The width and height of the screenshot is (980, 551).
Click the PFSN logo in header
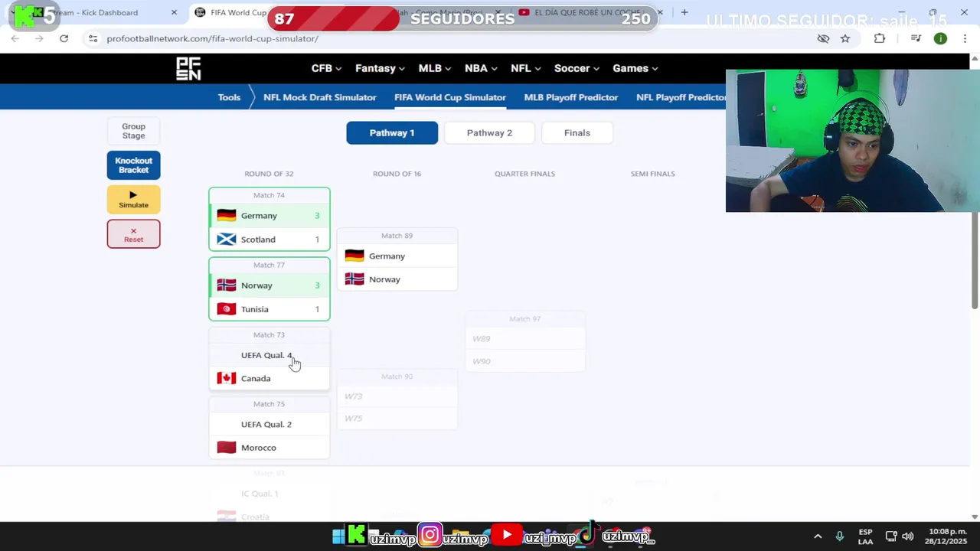[188, 69]
